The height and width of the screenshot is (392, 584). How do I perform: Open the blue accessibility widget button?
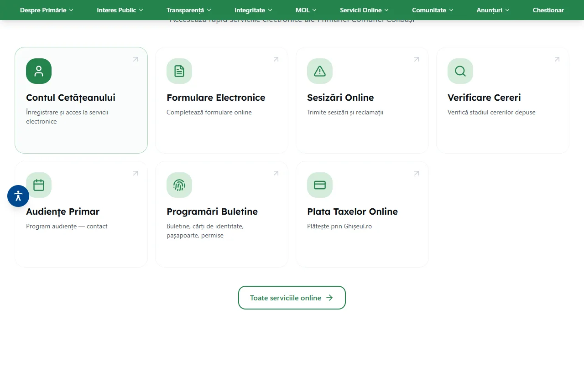click(x=18, y=196)
